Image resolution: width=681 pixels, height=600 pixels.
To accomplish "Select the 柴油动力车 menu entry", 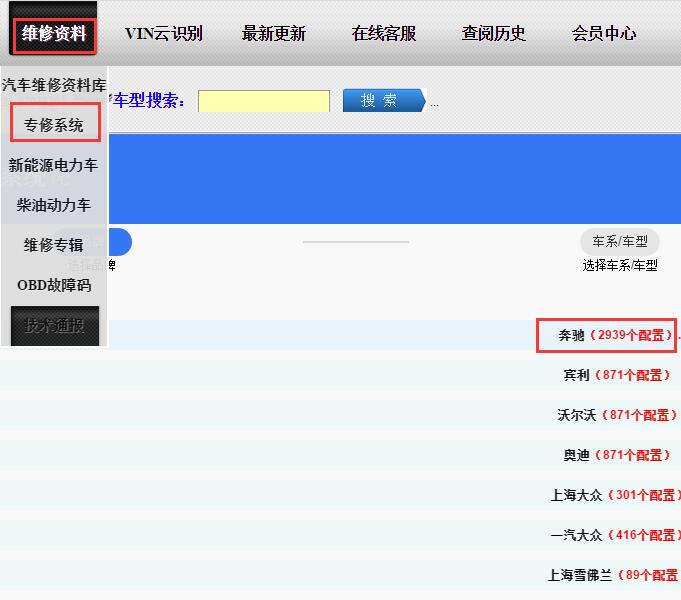I will coord(54,205).
